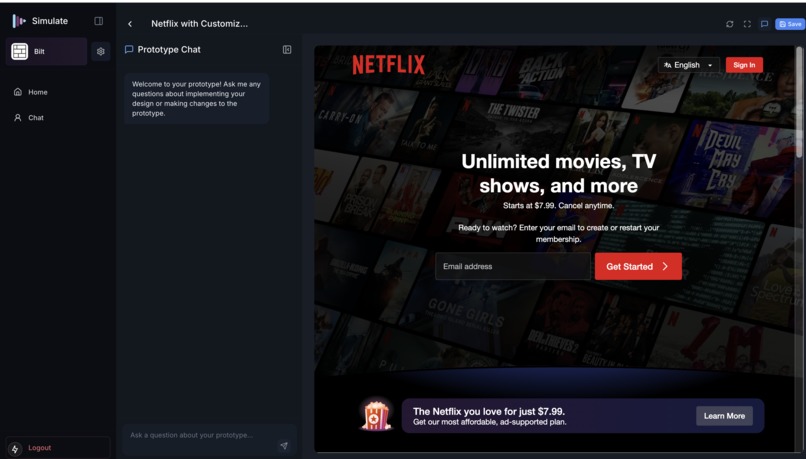Click 'The Netflix you love for just $7.99.' text
Screen dimensions: 806x459
pyautogui.click(x=489, y=411)
